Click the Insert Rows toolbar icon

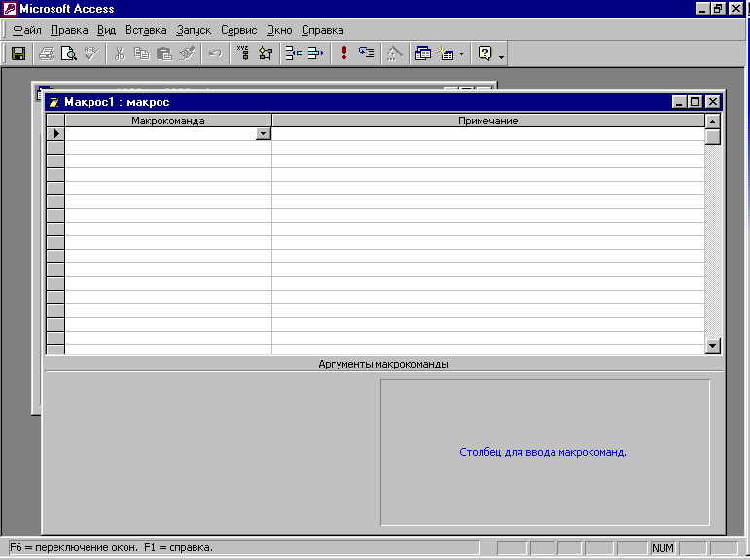pos(293,53)
